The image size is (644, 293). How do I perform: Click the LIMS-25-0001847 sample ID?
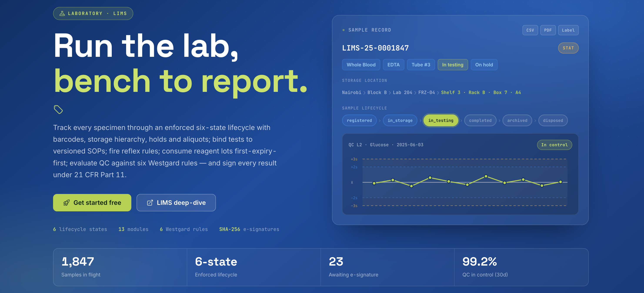(x=375, y=48)
